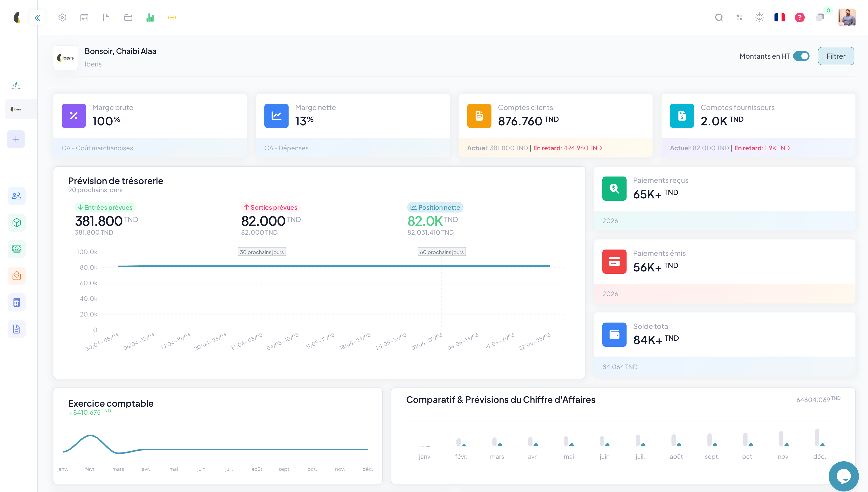
Task: Click the Marge nette chart icon
Action: (276, 116)
